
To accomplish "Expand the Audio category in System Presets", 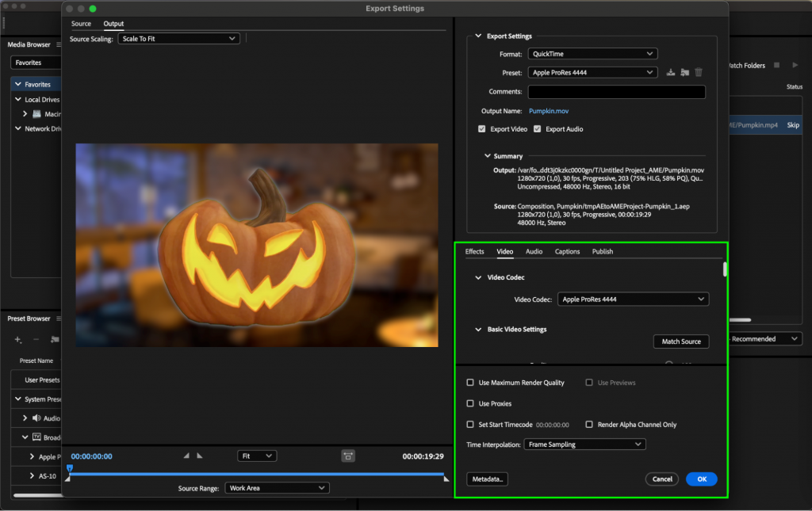I will [25, 418].
